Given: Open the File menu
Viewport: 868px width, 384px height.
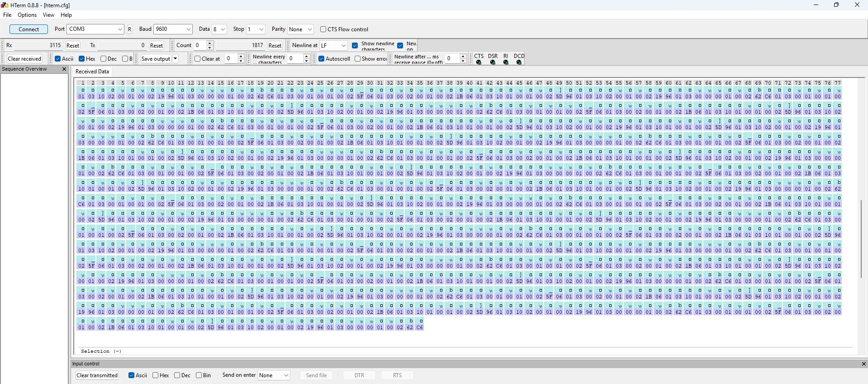Looking at the screenshot, I should (7, 15).
